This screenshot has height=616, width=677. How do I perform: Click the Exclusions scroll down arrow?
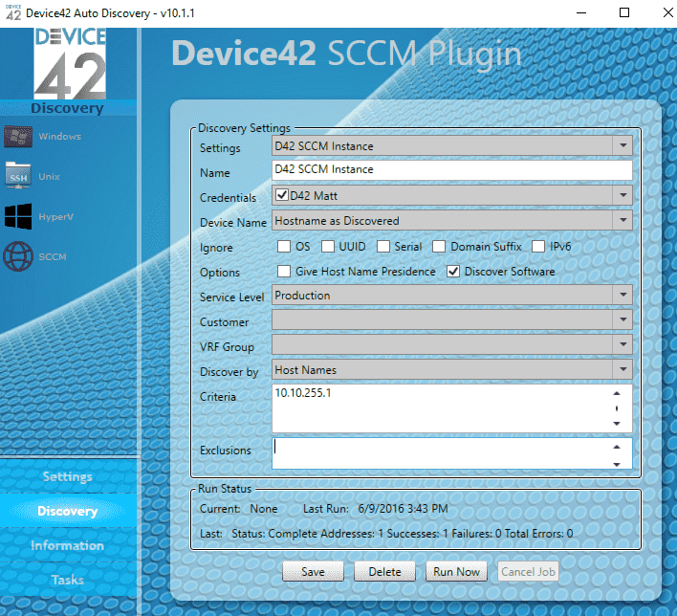617,464
